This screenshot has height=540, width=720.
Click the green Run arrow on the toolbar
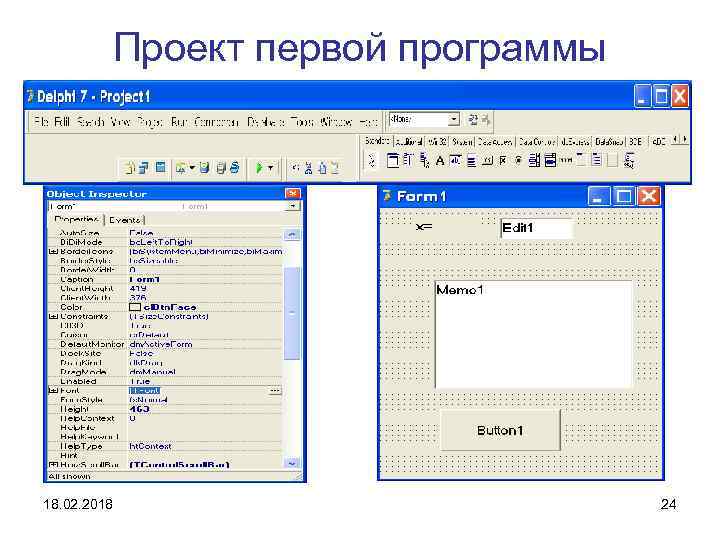(259, 168)
